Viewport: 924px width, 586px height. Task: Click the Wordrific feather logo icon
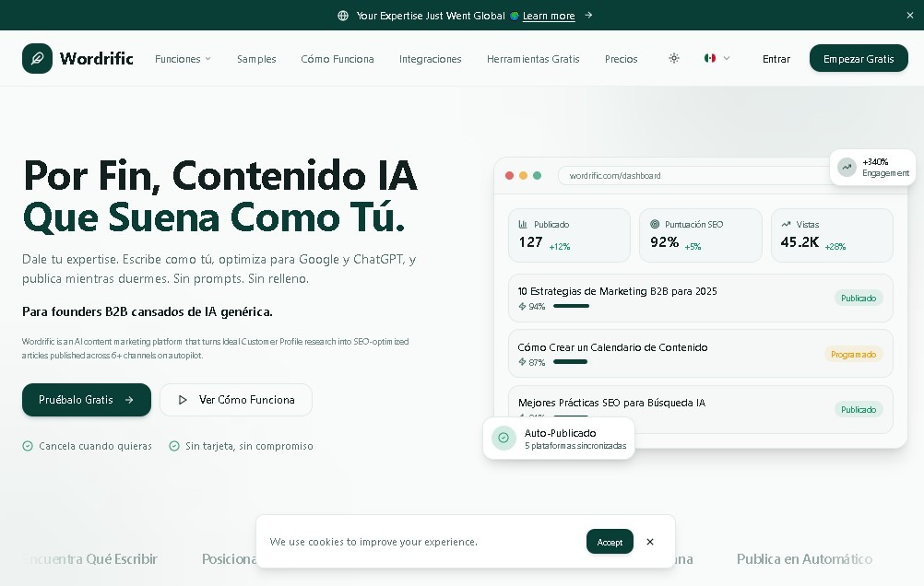(x=37, y=58)
